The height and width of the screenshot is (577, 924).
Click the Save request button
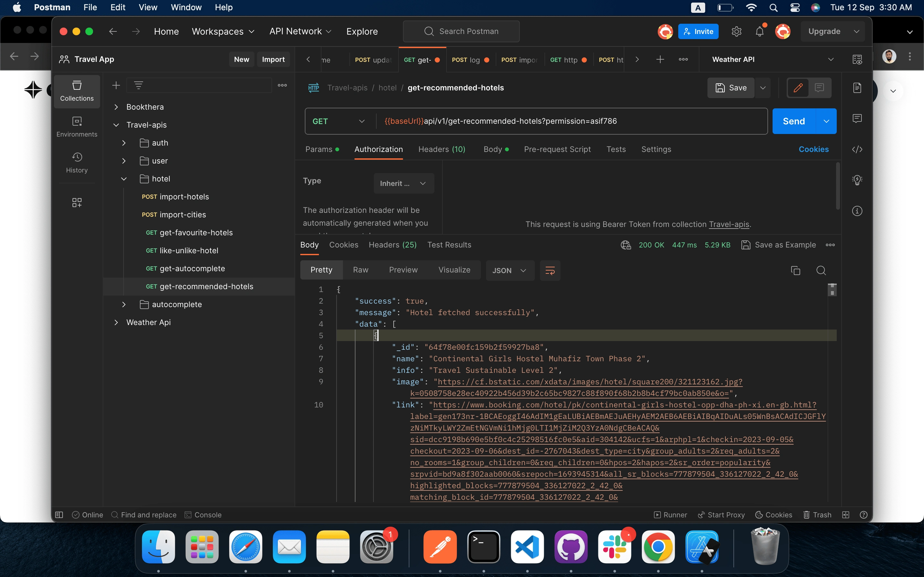point(731,87)
